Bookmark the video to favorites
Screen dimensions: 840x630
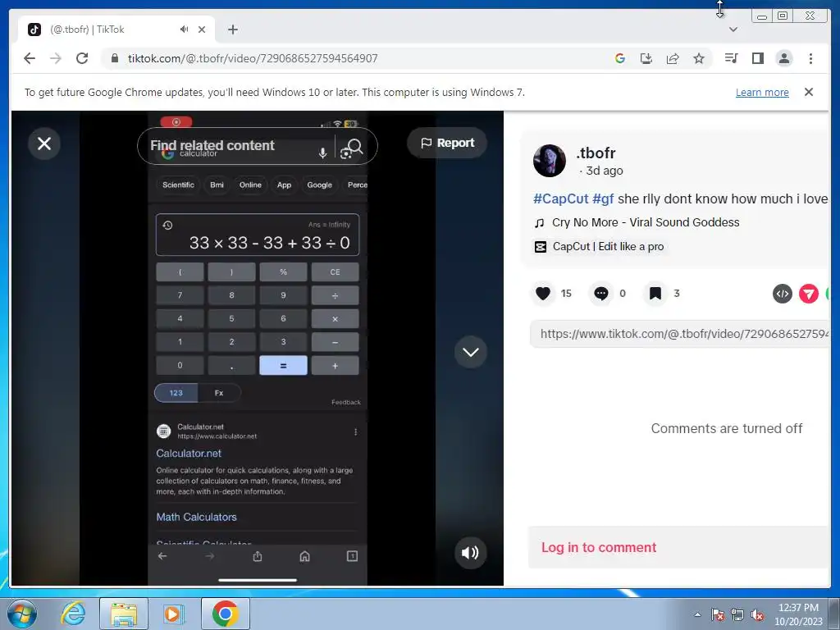click(x=655, y=293)
